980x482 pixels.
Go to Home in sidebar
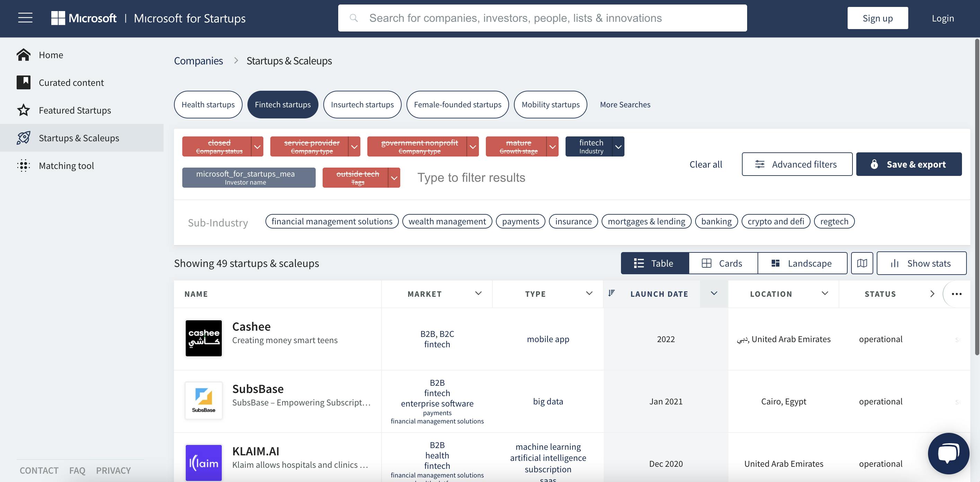pyautogui.click(x=82, y=55)
